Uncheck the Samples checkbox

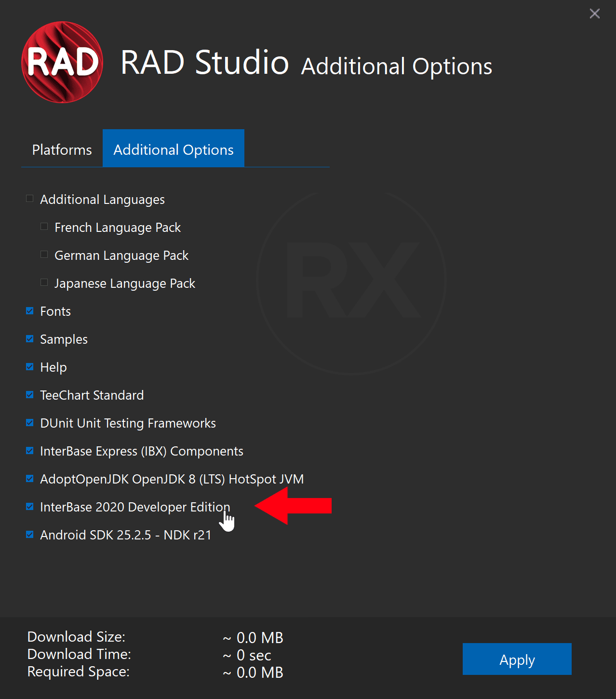coord(29,338)
